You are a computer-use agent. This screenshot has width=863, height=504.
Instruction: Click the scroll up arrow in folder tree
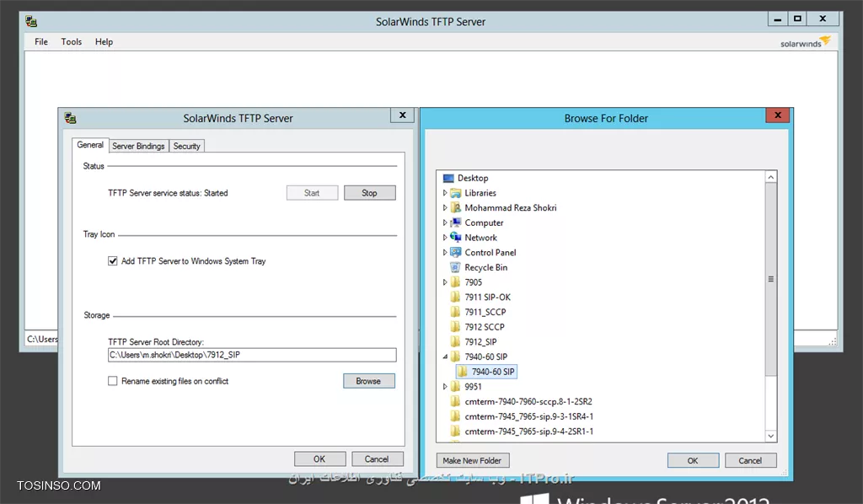tap(770, 177)
